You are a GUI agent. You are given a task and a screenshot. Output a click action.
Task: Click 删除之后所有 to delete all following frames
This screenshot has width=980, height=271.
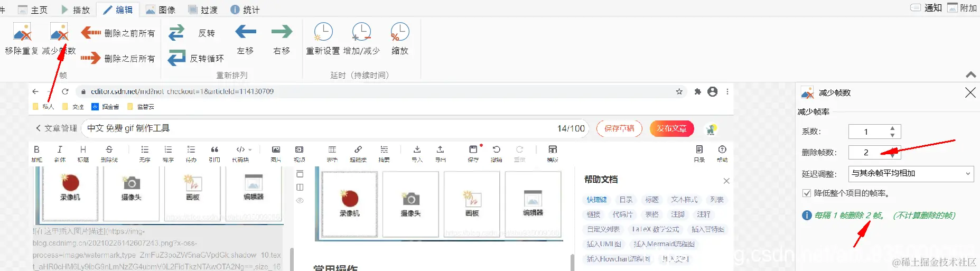point(118,58)
